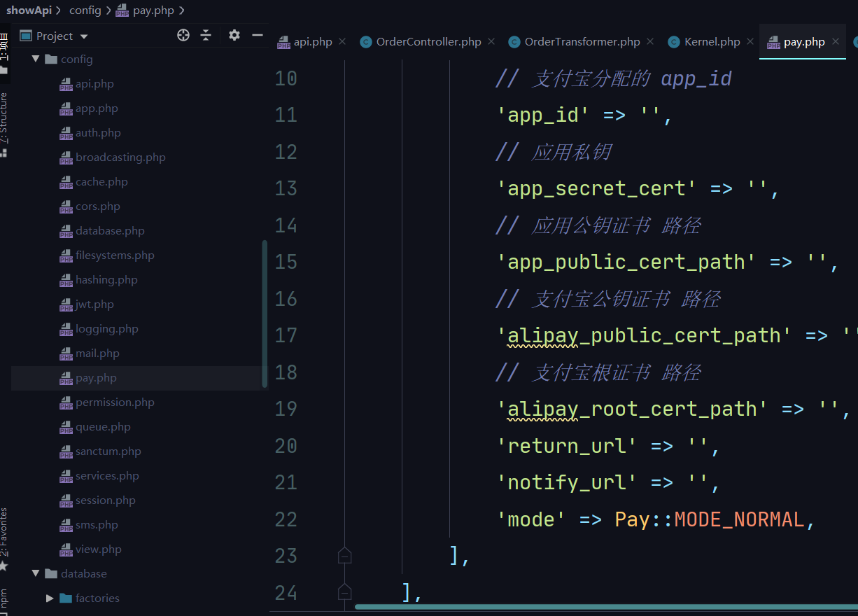The height and width of the screenshot is (616, 858).
Task: Expand the factories folder
Action: pyautogui.click(x=50, y=598)
